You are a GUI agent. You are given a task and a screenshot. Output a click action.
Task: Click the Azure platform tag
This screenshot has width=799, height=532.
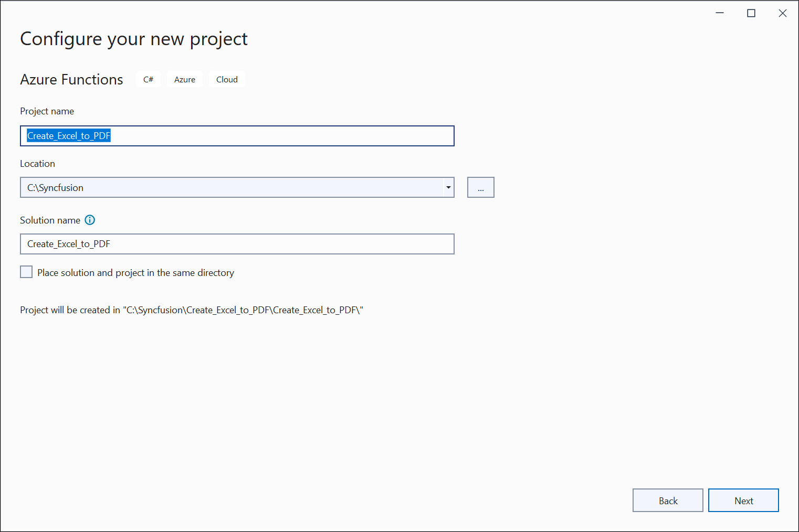185,80
